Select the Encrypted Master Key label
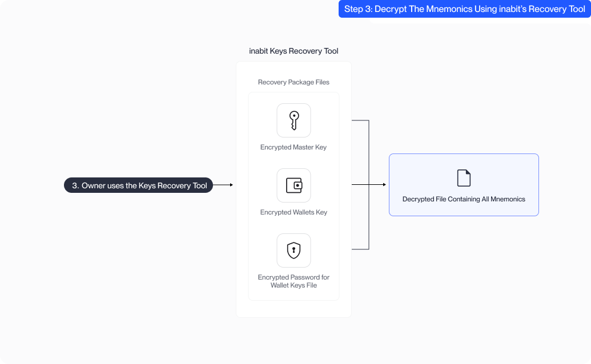591x364 pixels. (x=294, y=147)
